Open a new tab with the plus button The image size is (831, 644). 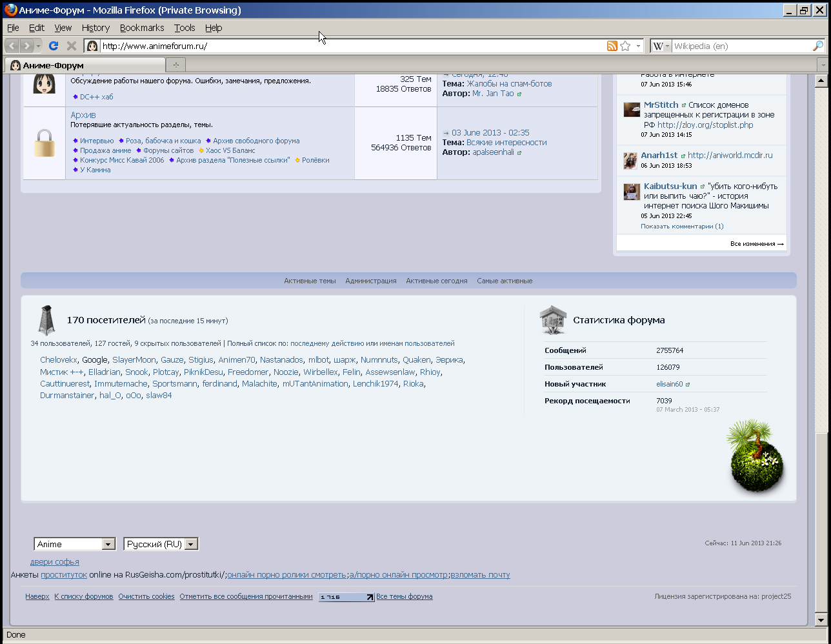(175, 65)
